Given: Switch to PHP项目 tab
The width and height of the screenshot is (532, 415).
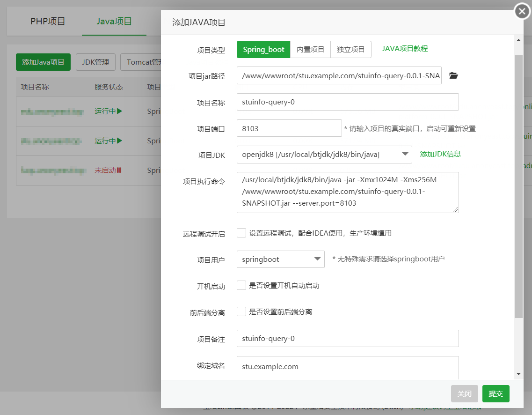Looking at the screenshot, I should (x=48, y=22).
